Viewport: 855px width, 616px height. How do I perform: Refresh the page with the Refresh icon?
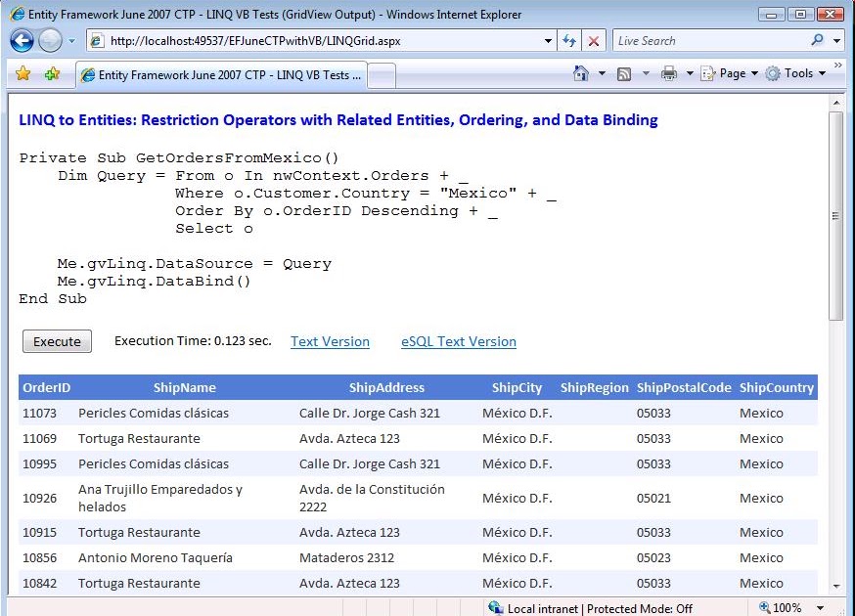[x=569, y=41]
